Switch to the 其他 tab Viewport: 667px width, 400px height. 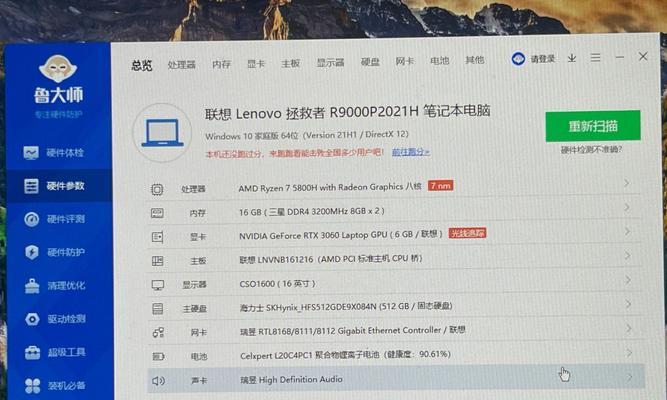474,60
